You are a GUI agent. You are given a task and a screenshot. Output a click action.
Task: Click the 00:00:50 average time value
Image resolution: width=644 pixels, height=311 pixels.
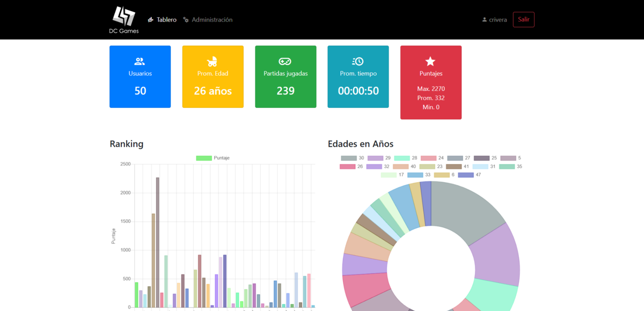358,91
